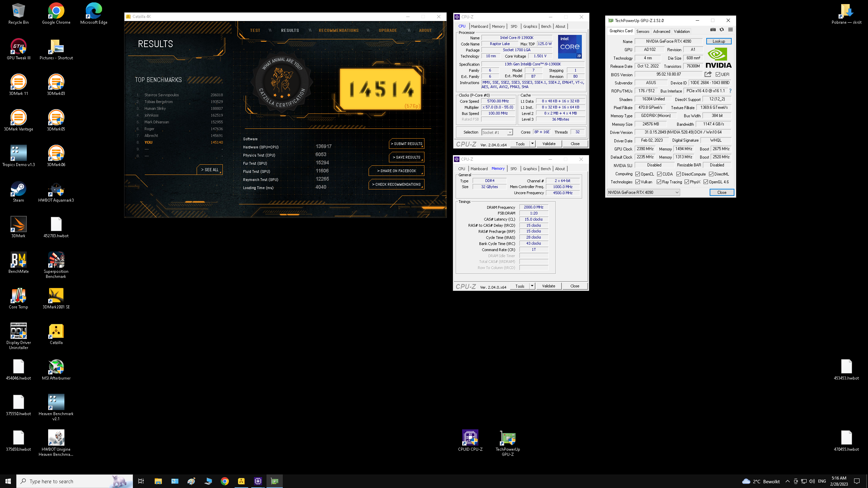Select 3DMark2001 SE desktop icon
The image size is (868, 488).
[56, 299]
